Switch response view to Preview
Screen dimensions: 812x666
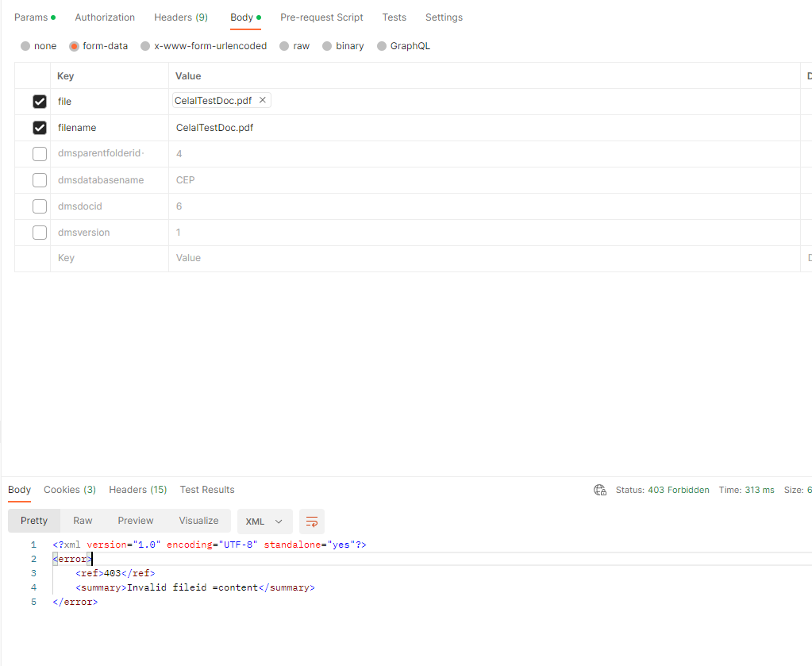point(136,521)
